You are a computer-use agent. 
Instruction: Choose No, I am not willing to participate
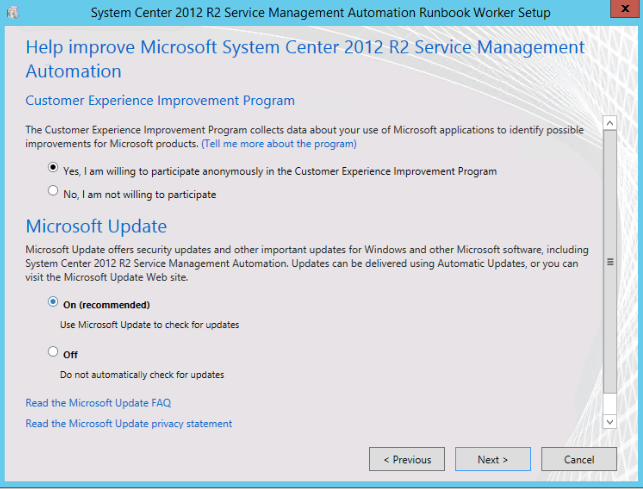tap(53, 193)
